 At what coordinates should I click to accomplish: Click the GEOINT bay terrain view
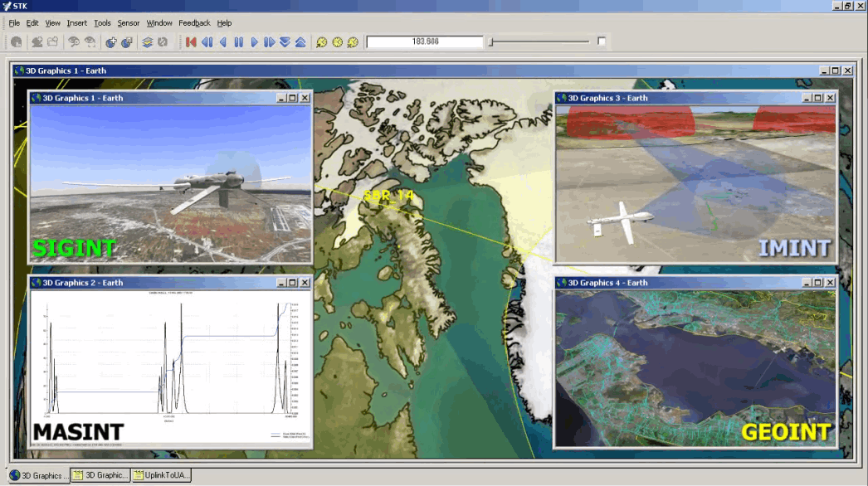pos(696,368)
